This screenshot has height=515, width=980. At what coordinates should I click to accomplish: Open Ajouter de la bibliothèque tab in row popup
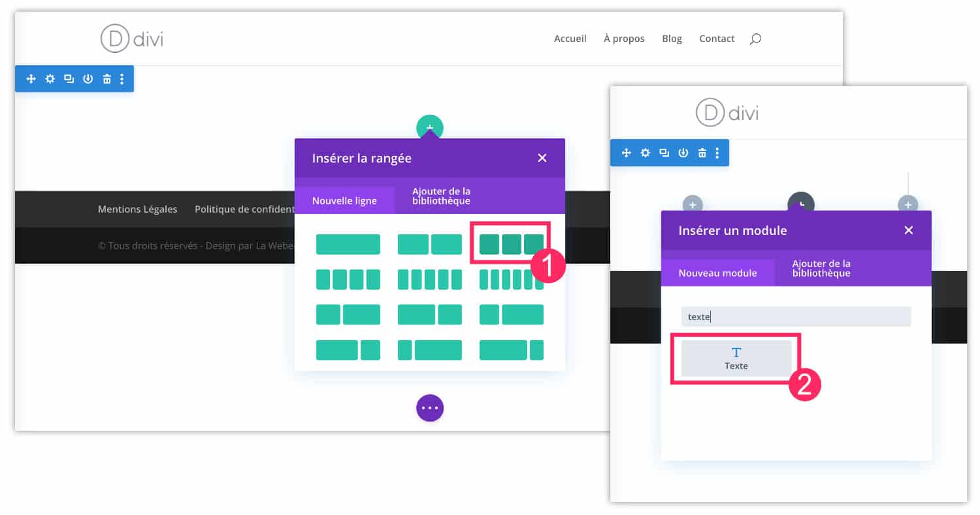[x=441, y=196]
